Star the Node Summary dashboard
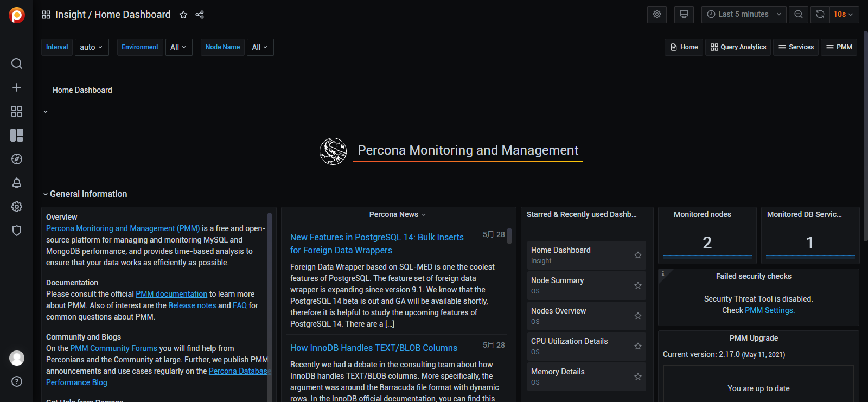The image size is (868, 402). 638,285
